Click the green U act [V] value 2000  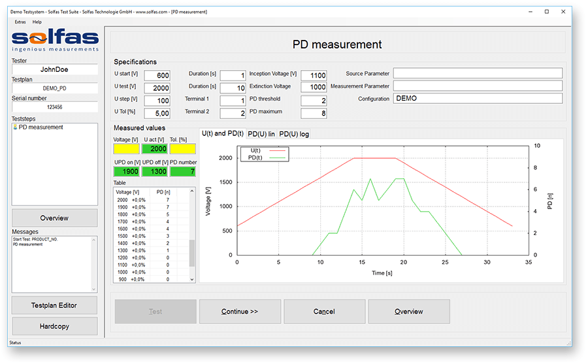154,149
